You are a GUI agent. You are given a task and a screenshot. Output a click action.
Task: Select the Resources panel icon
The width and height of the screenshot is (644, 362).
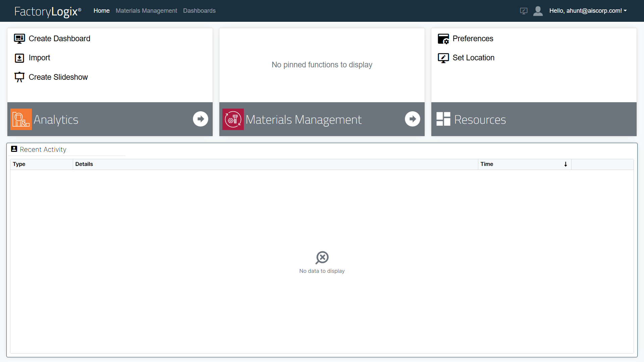443,119
